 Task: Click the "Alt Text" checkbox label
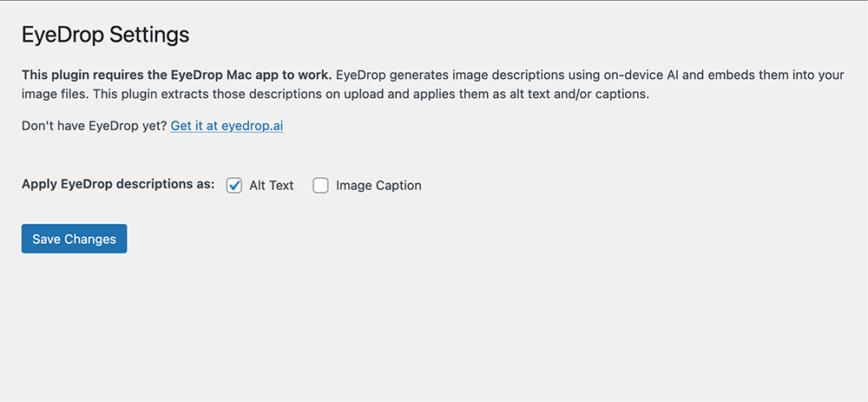(271, 185)
